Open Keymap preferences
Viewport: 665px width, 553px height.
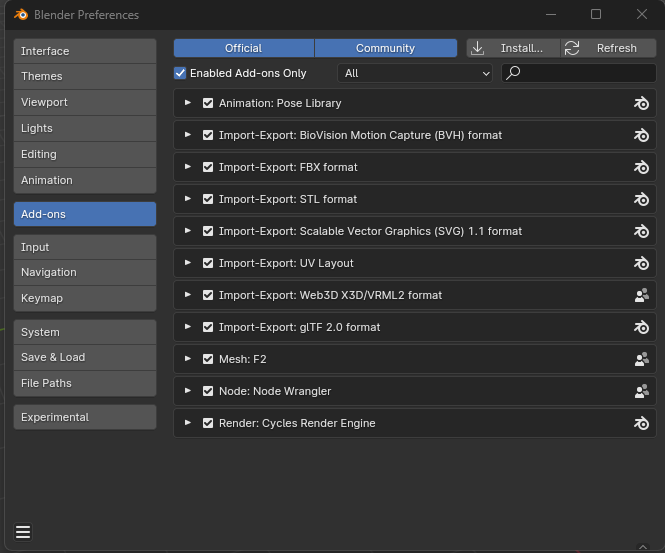[x=85, y=298]
